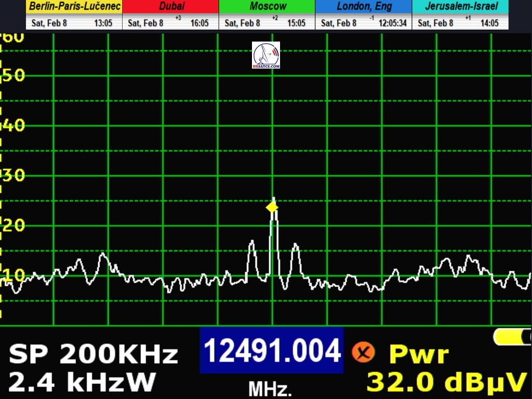Click the MHz. unit label
532x399 pixels.
(270, 388)
